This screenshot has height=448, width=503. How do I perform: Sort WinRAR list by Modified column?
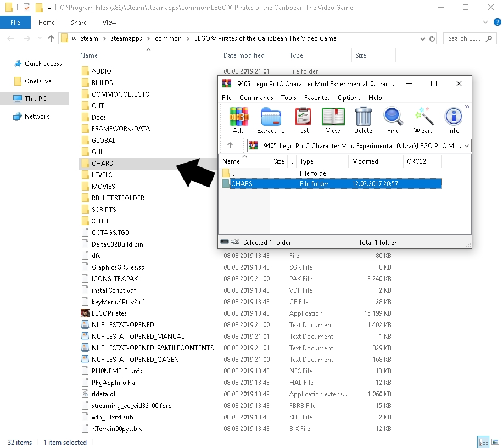point(375,161)
